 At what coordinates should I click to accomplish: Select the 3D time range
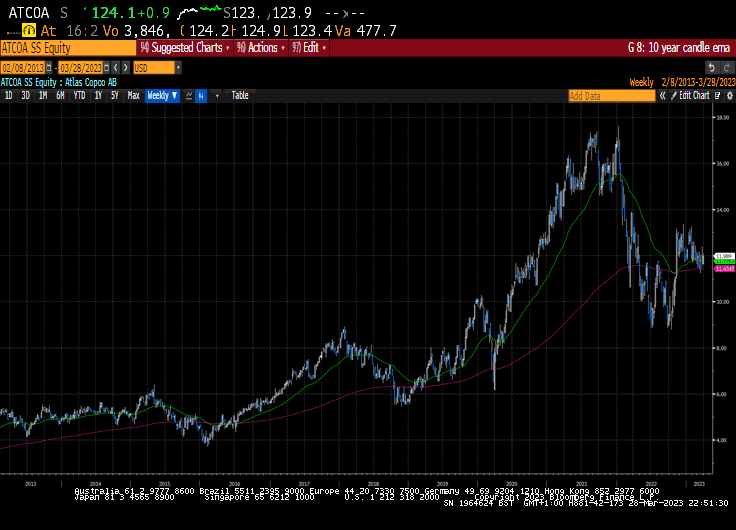click(x=25, y=96)
